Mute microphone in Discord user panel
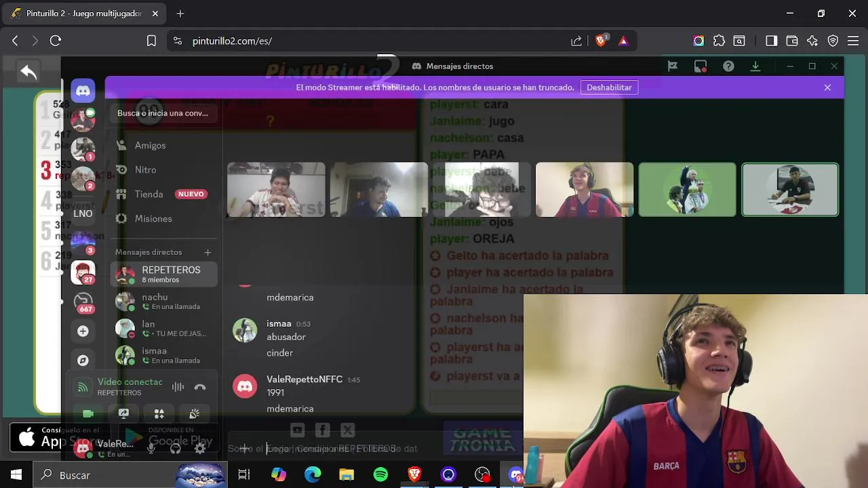 pyautogui.click(x=151, y=448)
